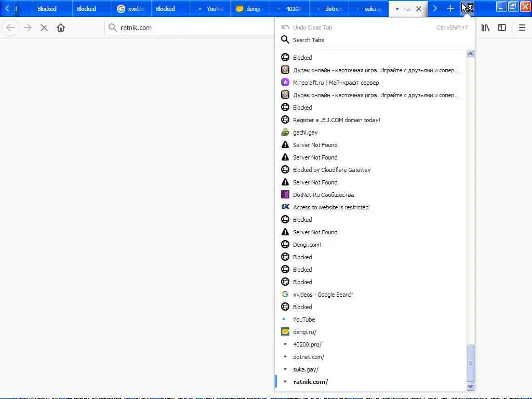Select dotnet.com/ entry in list
Viewport: 532px width, 399px height.
point(371,357)
